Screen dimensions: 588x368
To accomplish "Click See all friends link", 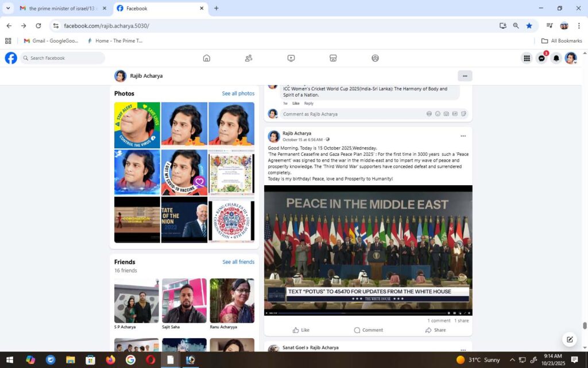I will tap(238, 262).
